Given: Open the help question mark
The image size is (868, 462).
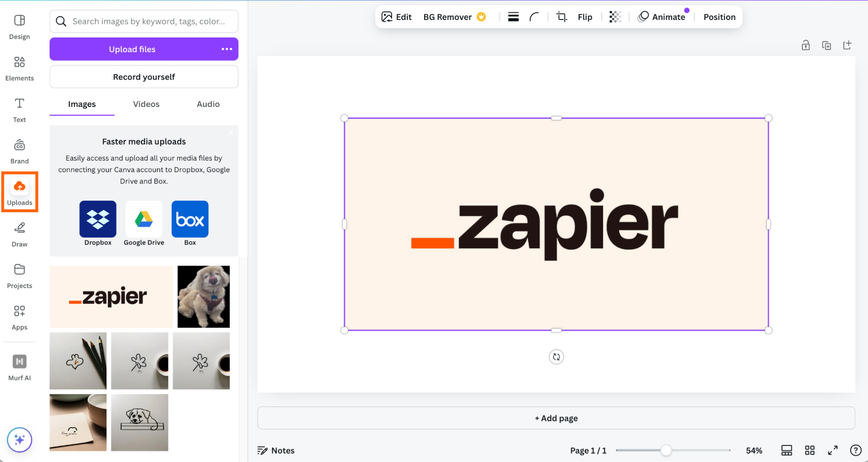Looking at the screenshot, I should click(x=855, y=450).
